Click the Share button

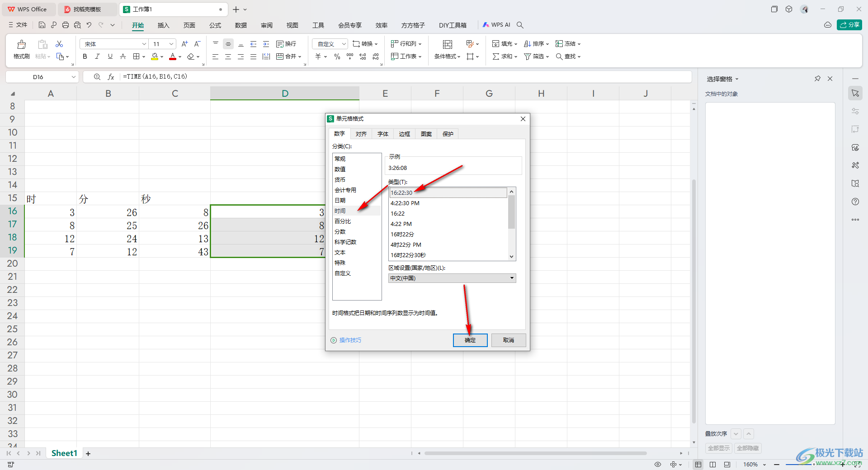849,25
